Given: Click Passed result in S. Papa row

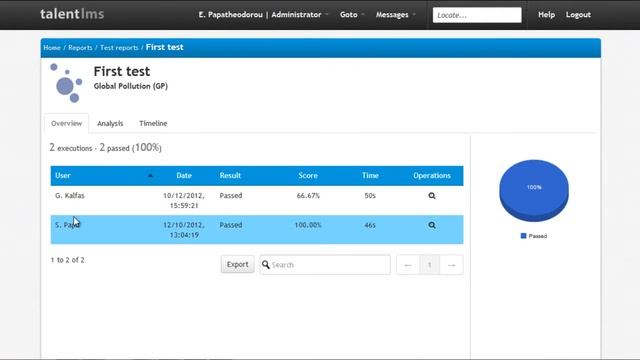Looking at the screenshot, I should coord(231,225).
